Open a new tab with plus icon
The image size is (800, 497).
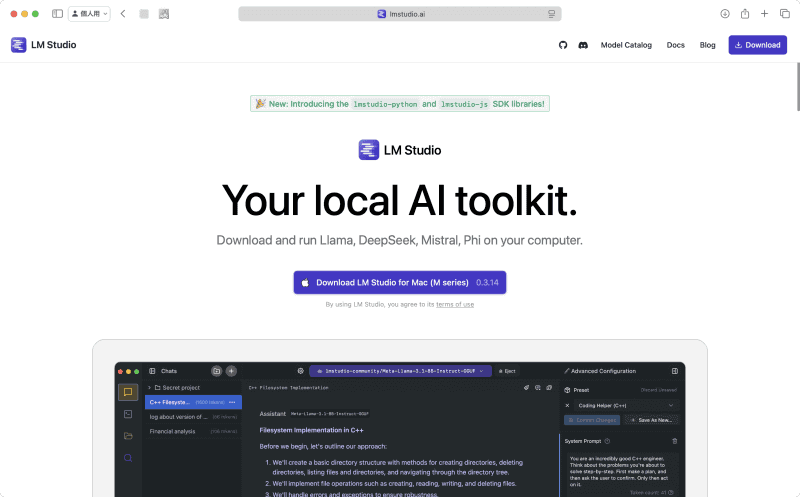pyautogui.click(x=764, y=14)
